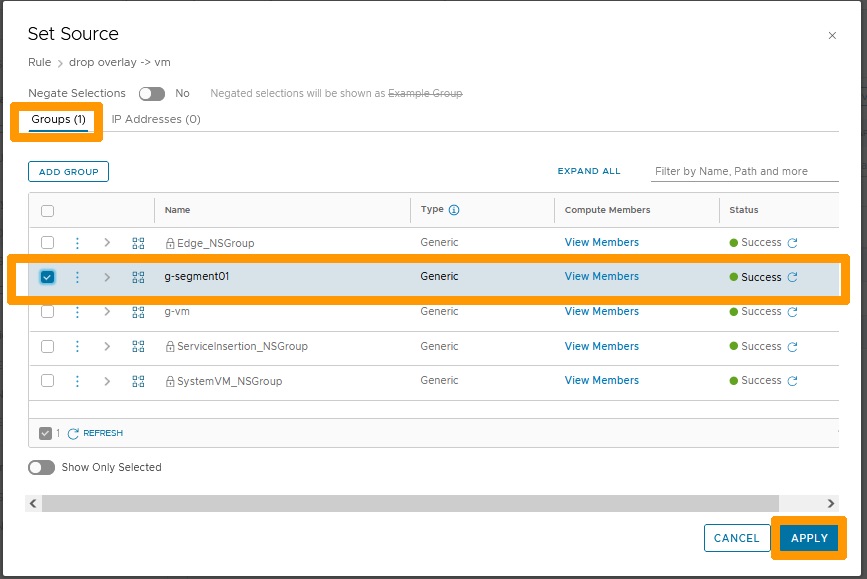Open the three-dot menu for ServiceInsertion_NSGroup

click(78, 346)
